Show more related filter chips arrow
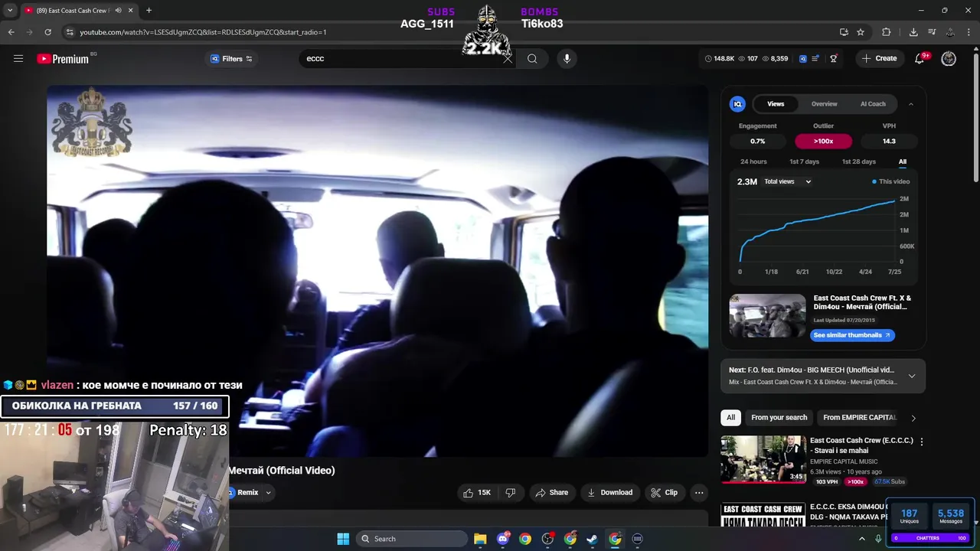 pyautogui.click(x=913, y=418)
